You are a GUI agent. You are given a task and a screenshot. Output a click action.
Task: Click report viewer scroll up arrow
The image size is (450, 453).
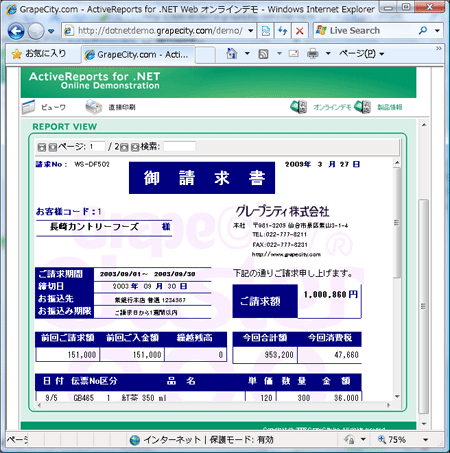[397, 163]
